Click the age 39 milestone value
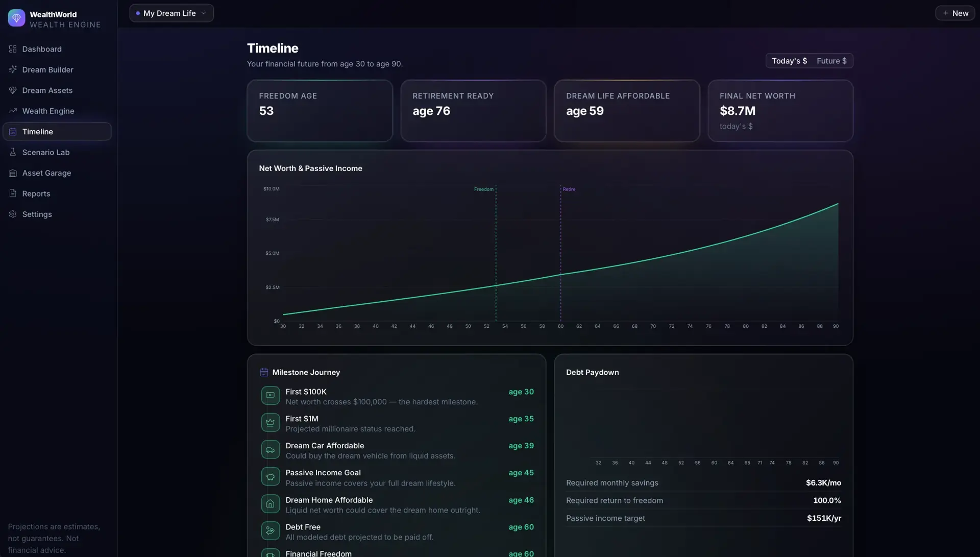 (x=521, y=446)
